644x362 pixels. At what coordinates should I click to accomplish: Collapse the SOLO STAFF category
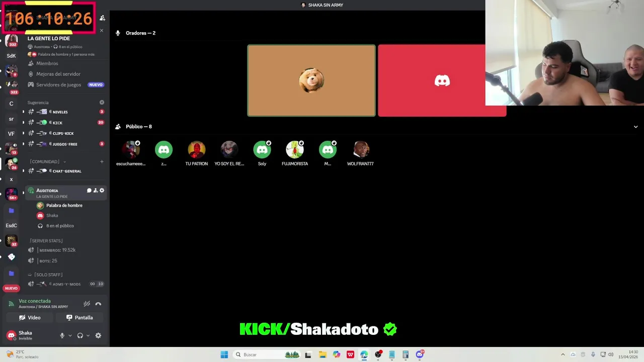coord(45,275)
